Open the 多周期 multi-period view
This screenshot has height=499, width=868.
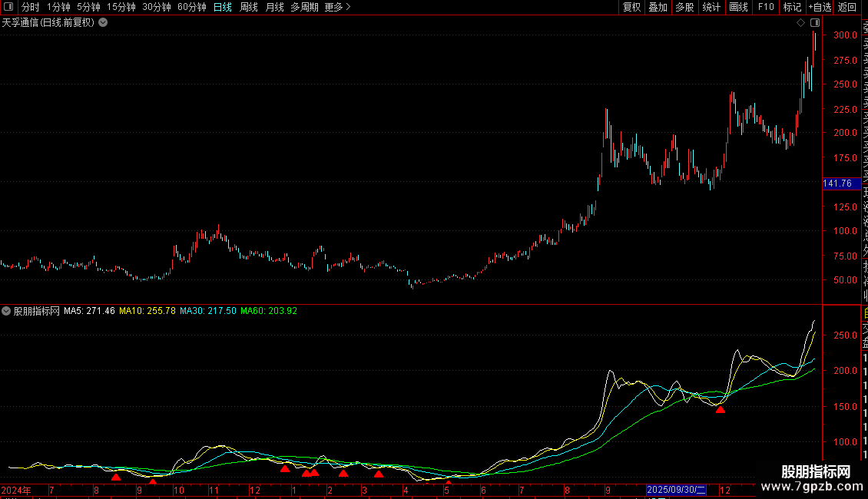click(304, 7)
